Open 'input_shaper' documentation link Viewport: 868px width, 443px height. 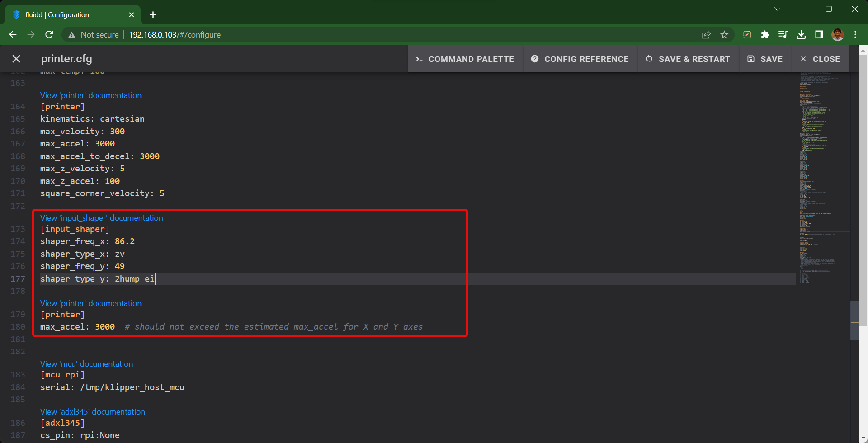pyautogui.click(x=101, y=218)
